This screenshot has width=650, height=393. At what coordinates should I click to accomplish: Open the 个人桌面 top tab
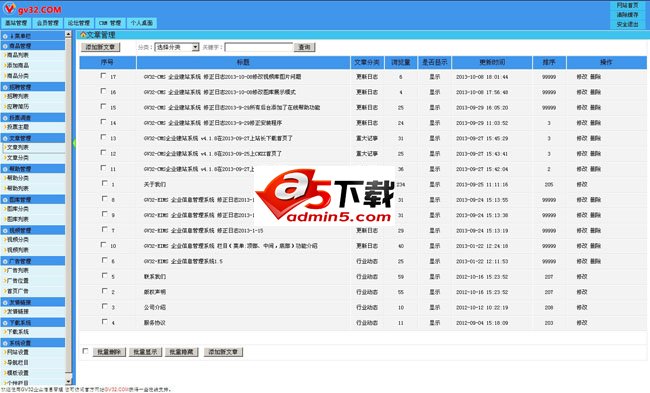(x=142, y=23)
